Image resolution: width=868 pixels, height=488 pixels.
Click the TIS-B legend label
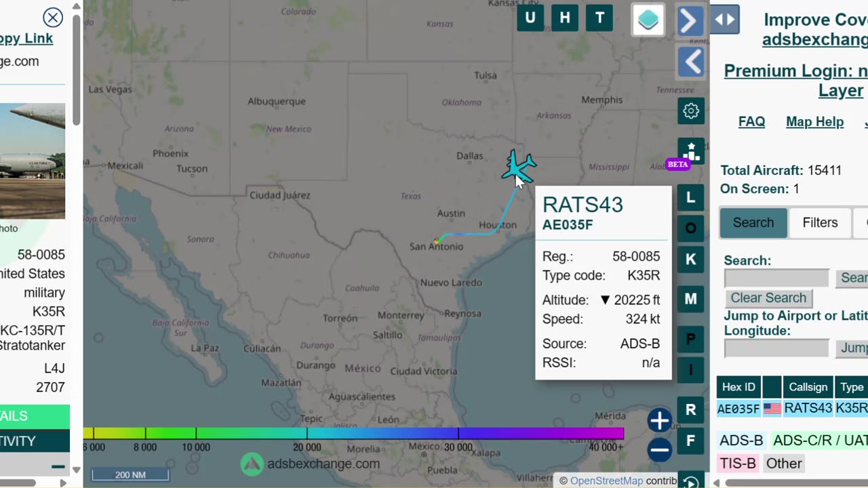737,464
